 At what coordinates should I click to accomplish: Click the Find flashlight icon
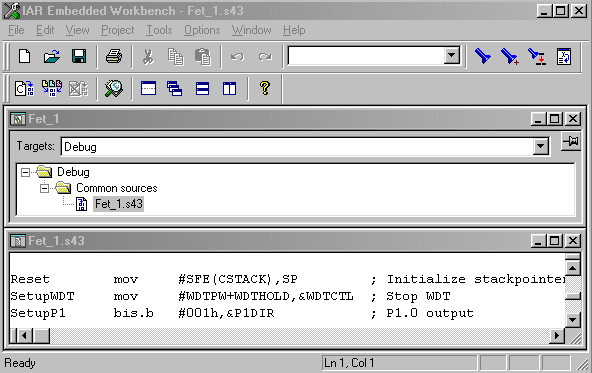click(x=483, y=57)
